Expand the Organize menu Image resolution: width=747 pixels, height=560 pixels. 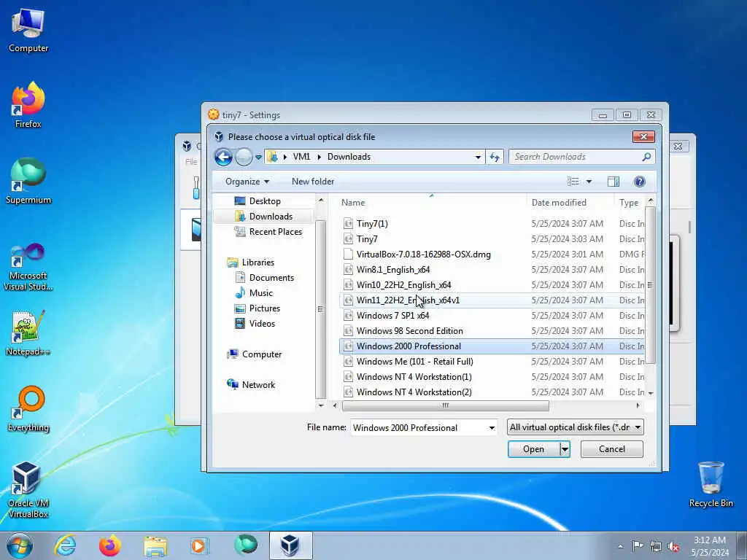click(x=247, y=182)
